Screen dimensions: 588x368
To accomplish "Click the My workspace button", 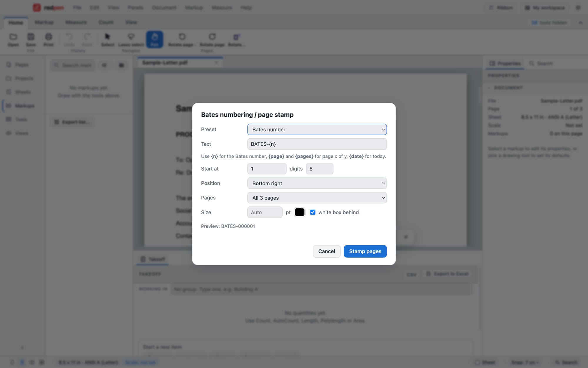I will pyautogui.click(x=545, y=8).
